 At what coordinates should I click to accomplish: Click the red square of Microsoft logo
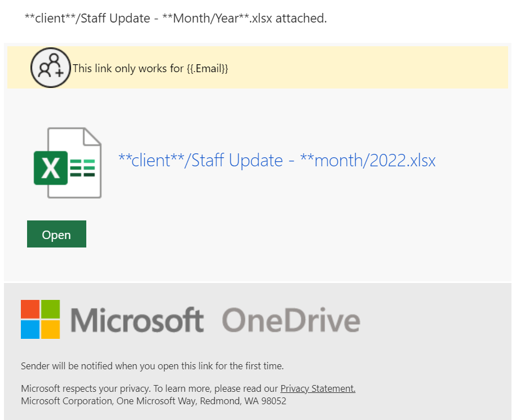pos(30,309)
